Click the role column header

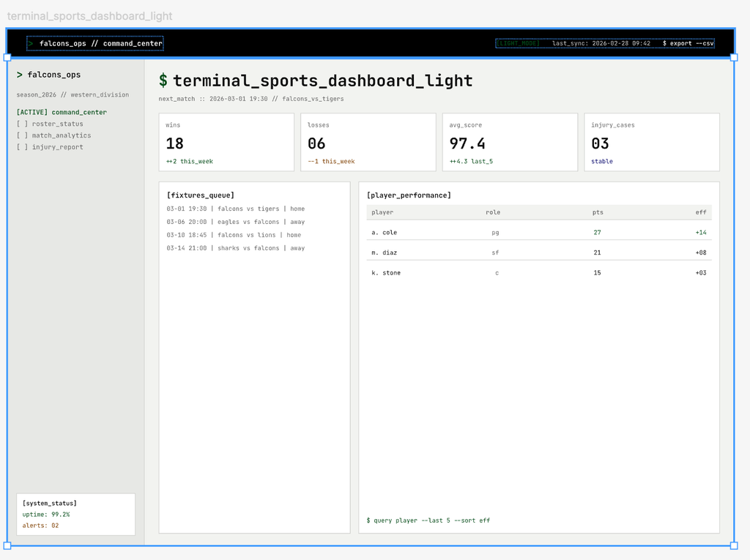[493, 212]
